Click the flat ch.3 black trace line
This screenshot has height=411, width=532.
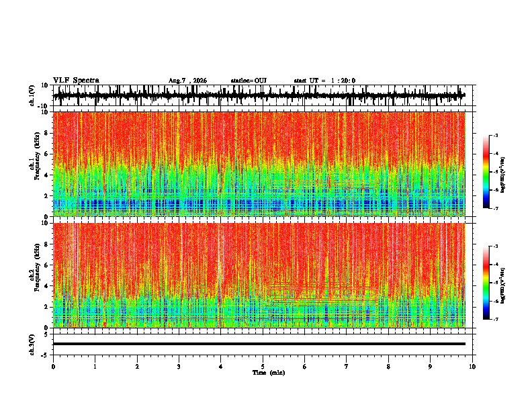click(x=259, y=344)
